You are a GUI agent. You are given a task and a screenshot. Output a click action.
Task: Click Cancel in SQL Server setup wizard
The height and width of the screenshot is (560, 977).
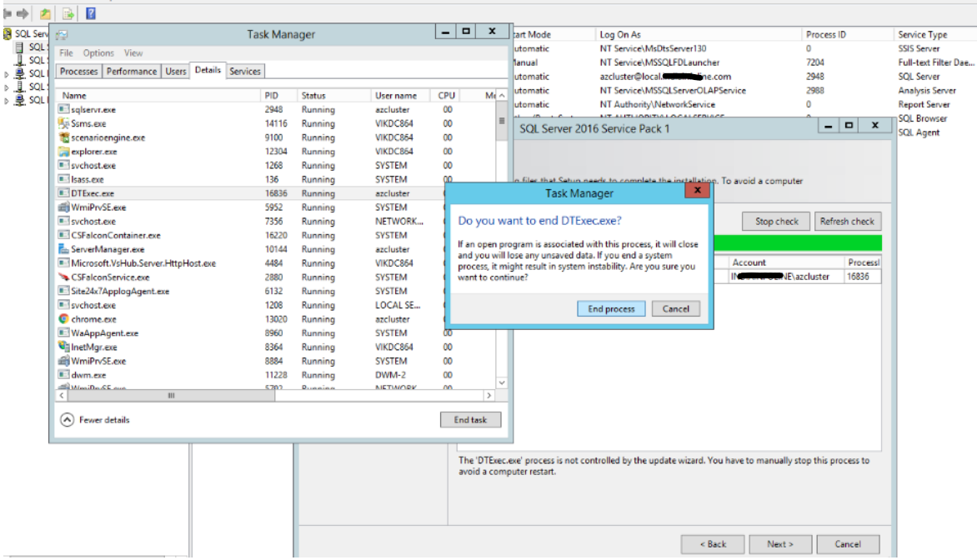tap(848, 544)
